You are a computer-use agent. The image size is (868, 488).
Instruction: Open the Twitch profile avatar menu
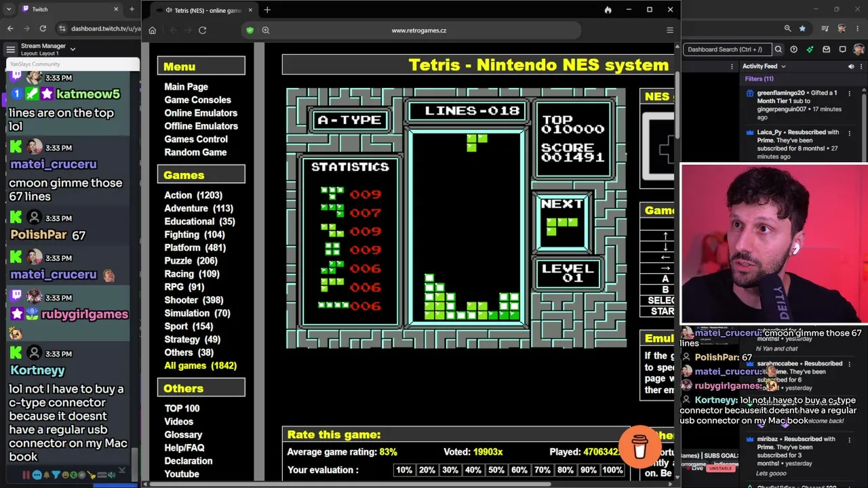[859, 49]
